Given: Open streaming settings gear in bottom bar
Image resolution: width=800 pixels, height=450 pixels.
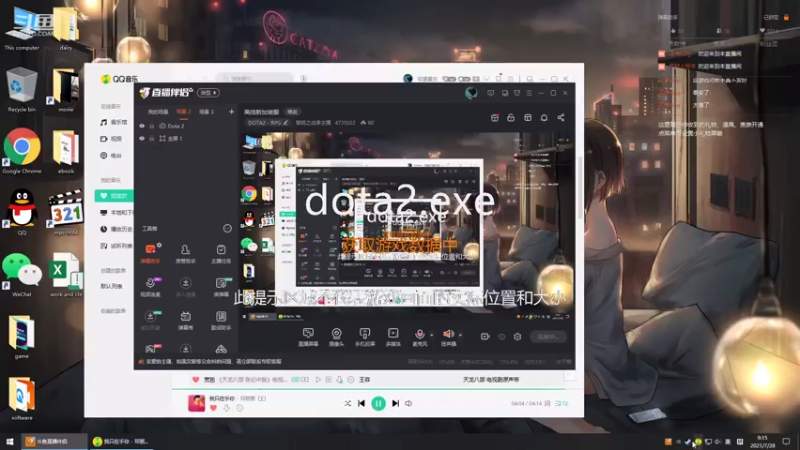Looking at the screenshot, I should point(517,337).
